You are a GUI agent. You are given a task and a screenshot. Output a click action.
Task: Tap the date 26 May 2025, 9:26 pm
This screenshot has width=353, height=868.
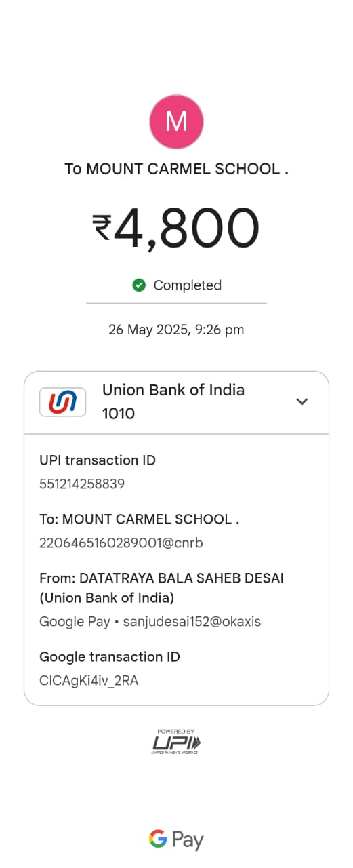[x=176, y=330]
